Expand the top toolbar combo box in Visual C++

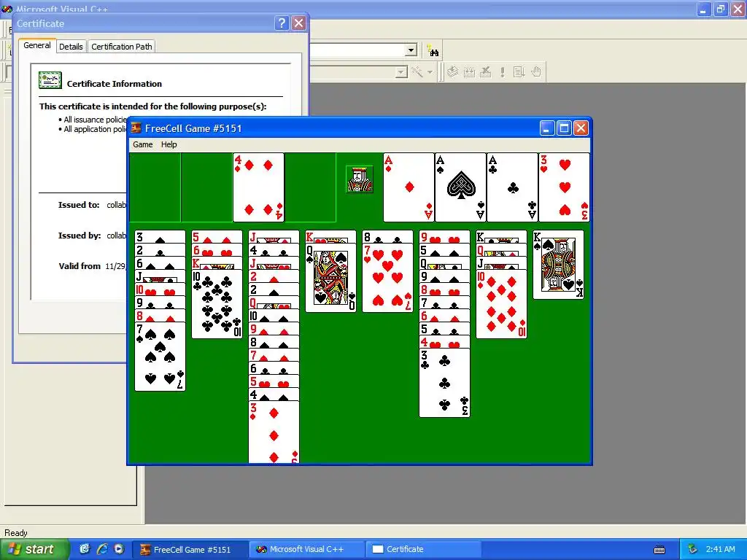click(411, 50)
